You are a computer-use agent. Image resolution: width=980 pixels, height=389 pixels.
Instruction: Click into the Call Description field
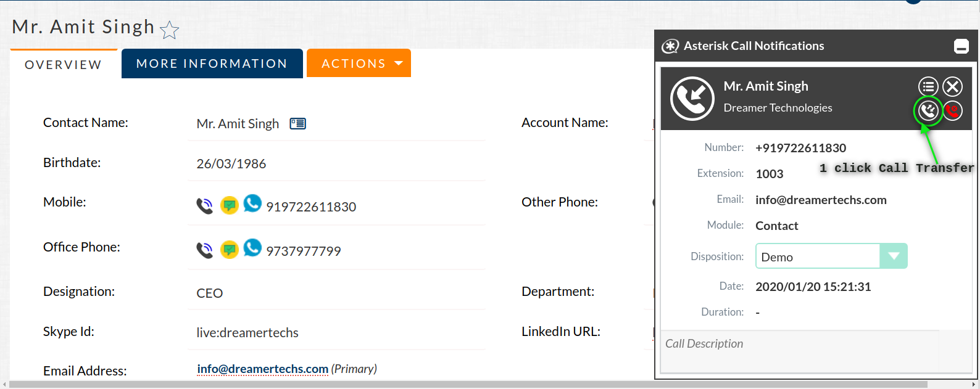click(800, 350)
